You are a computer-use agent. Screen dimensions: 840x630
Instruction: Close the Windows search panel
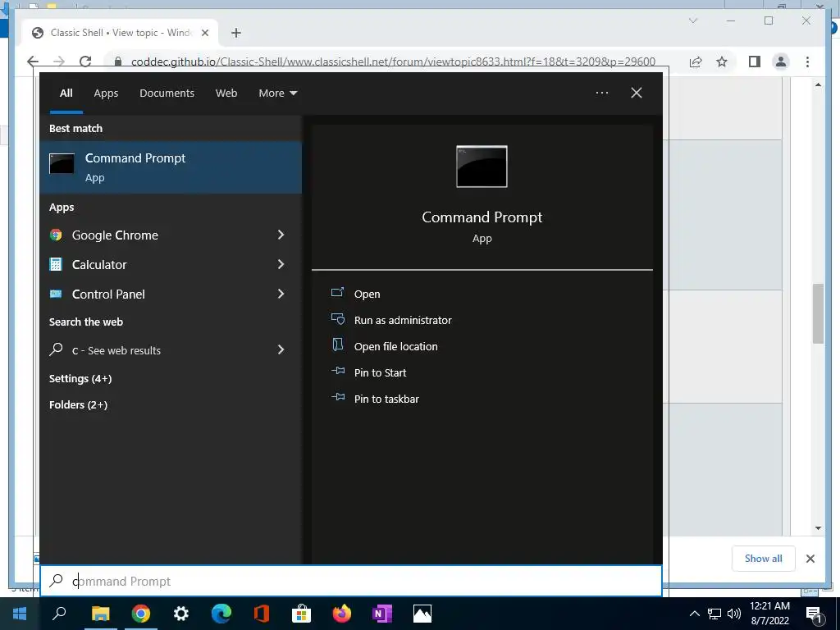point(637,93)
